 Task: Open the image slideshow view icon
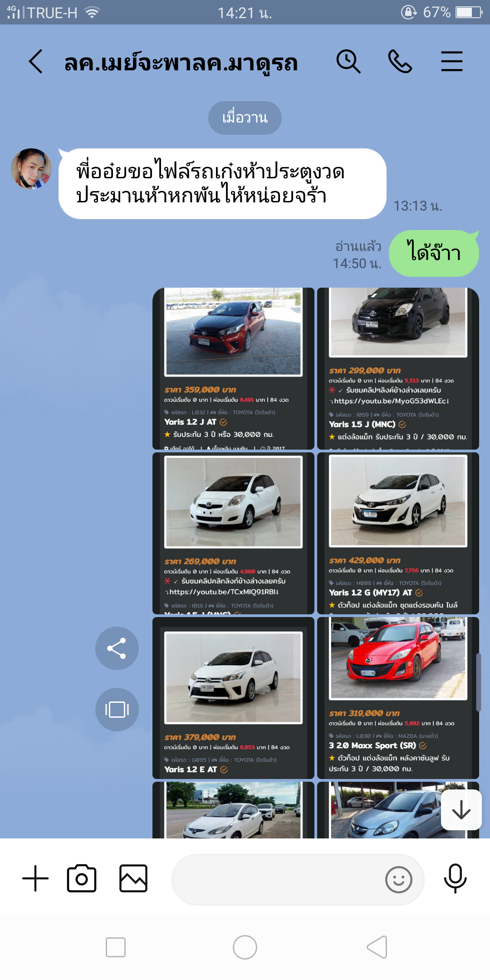point(117,710)
